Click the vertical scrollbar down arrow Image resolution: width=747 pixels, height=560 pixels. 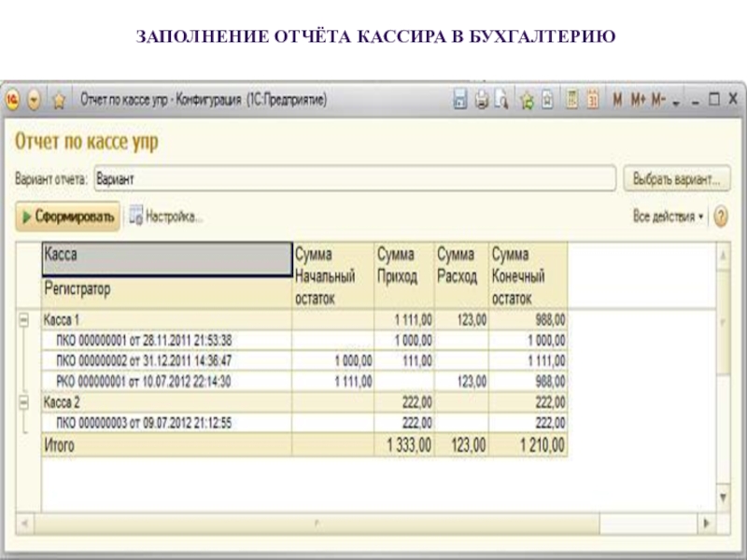[x=722, y=497]
